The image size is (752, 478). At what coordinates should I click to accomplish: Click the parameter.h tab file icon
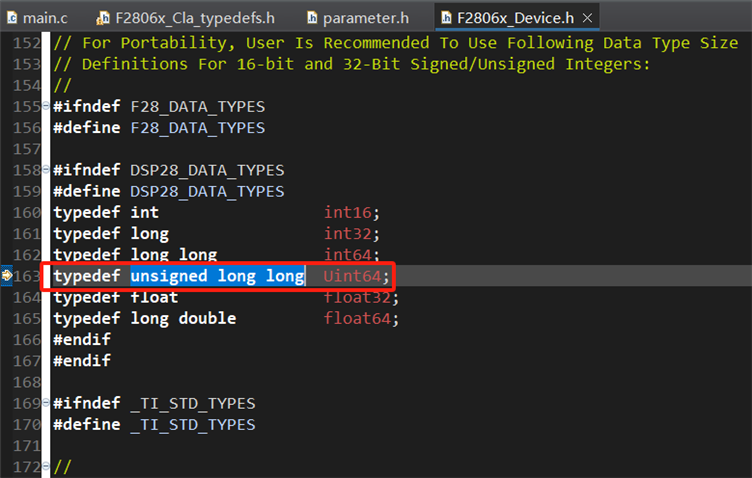313,17
